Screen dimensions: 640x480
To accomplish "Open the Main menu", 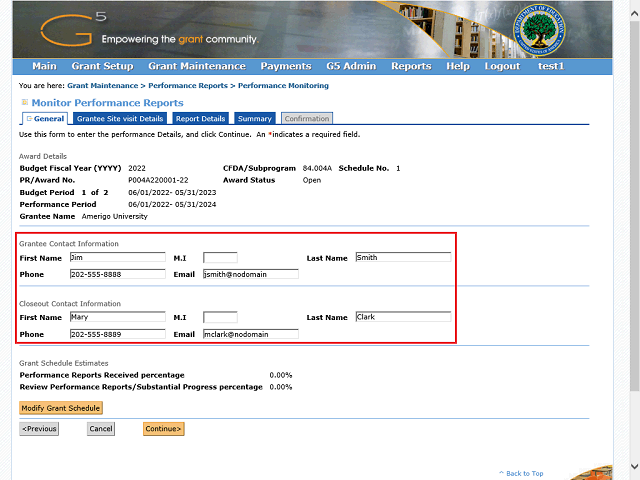I will point(44,66).
